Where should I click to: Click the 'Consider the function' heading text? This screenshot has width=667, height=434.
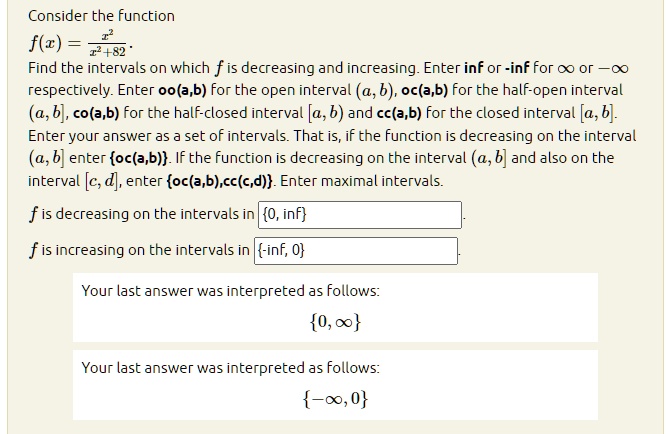pos(101,16)
